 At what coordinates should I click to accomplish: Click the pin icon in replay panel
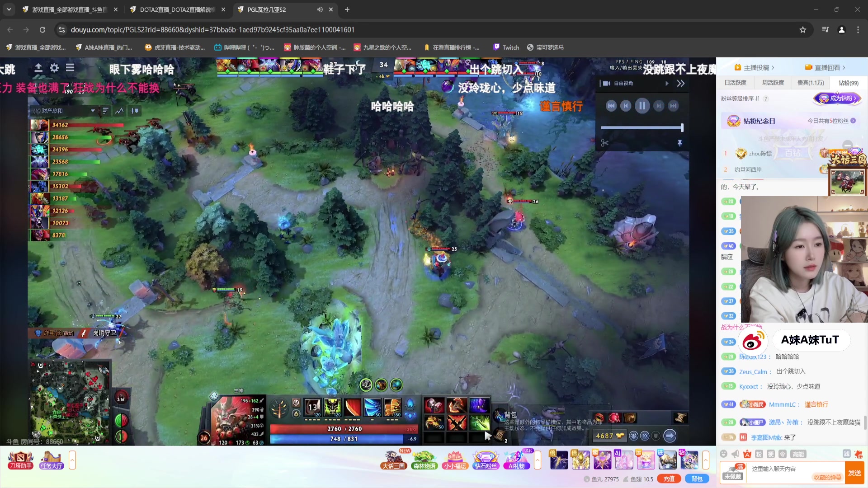coord(679,143)
